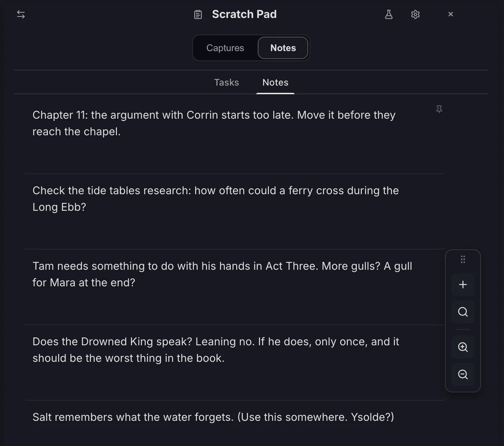This screenshot has height=446, width=504.
Task: Open the tide tables research note
Action: (x=236, y=211)
